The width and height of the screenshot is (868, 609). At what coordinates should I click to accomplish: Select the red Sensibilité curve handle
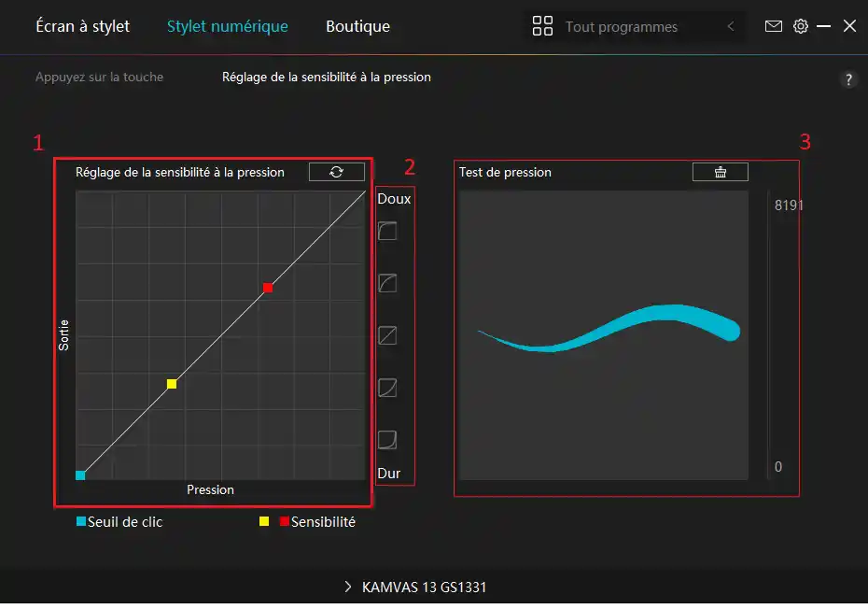tap(268, 288)
